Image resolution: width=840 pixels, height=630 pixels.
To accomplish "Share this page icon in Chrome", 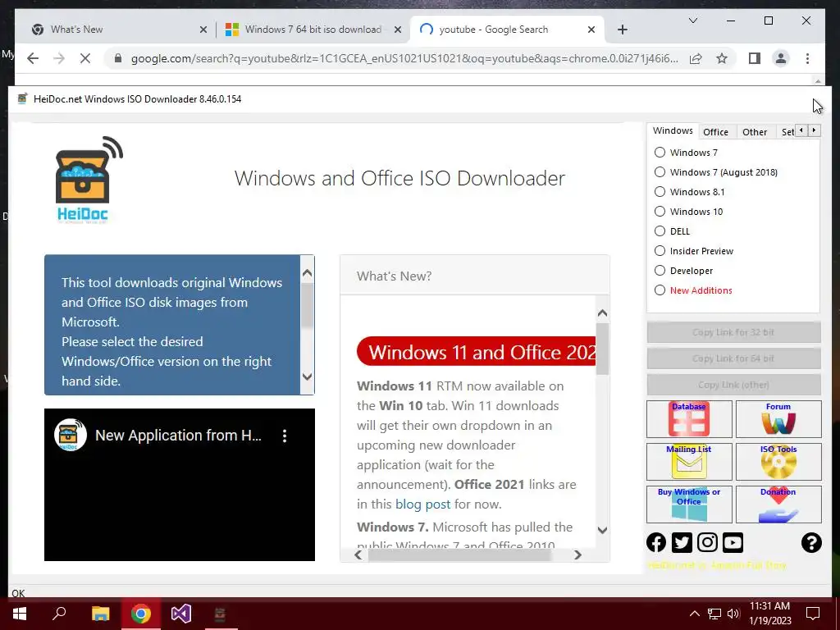I will (x=696, y=58).
